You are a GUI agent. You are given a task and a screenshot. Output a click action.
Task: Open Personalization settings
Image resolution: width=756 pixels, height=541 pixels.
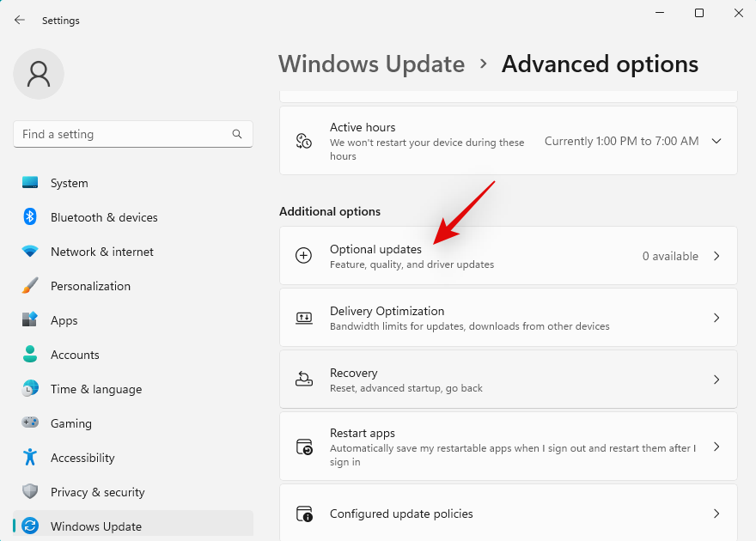(133, 286)
